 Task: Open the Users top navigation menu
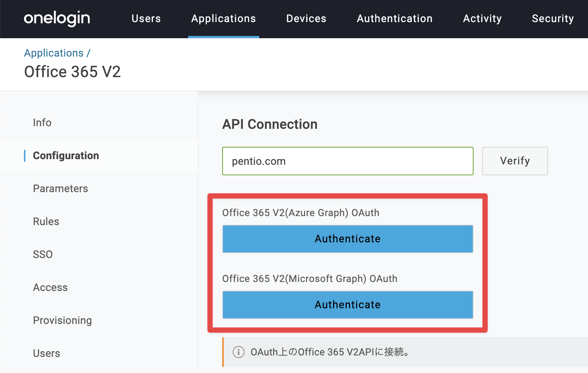(x=146, y=18)
